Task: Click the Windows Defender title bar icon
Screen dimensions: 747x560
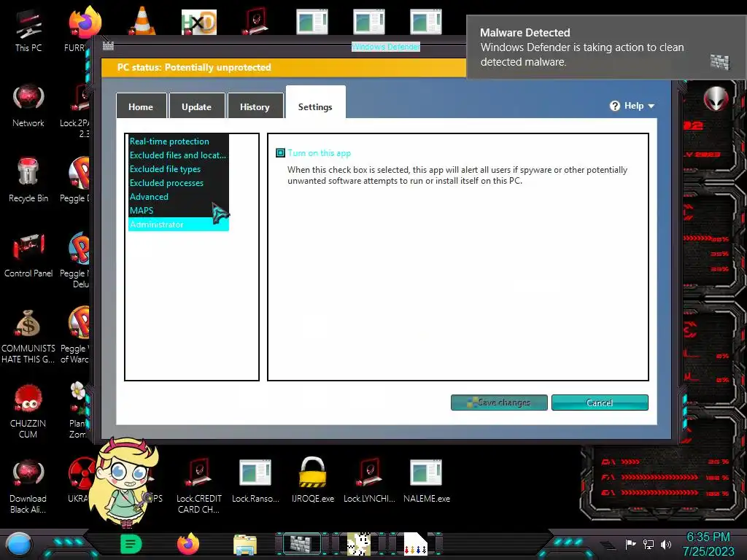Action: tap(108, 46)
